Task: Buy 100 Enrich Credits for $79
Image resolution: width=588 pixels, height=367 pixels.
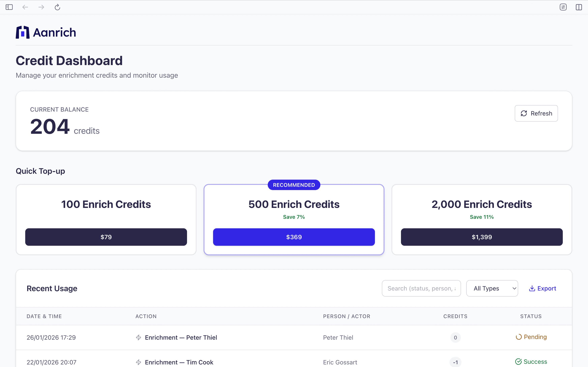Action: point(106,237)
